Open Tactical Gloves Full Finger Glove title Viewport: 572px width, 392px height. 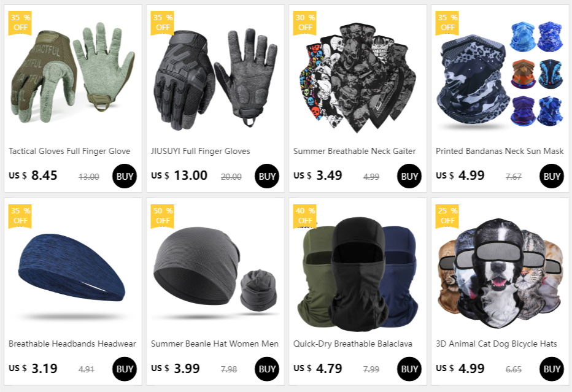pyautogui.click(x=69, y=151)
